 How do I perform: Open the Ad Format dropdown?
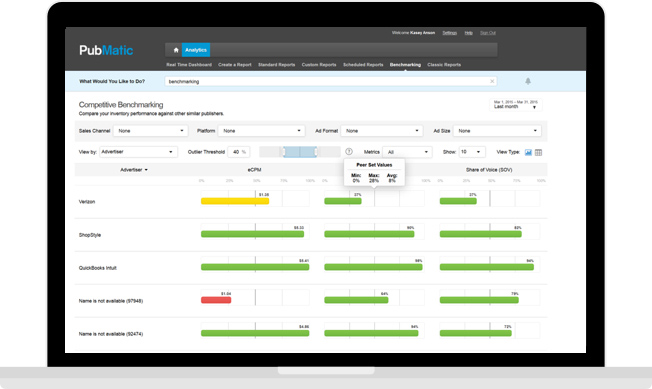click(x=382, y=131)
